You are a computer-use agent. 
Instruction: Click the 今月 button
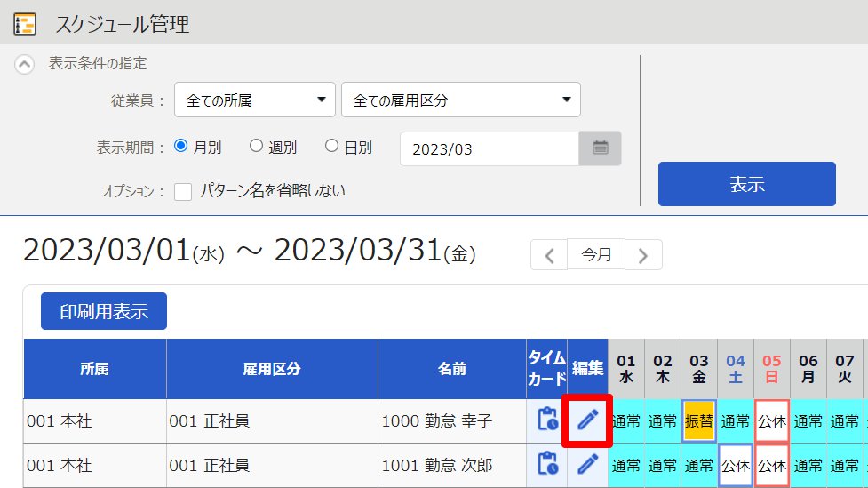[596, 254]
